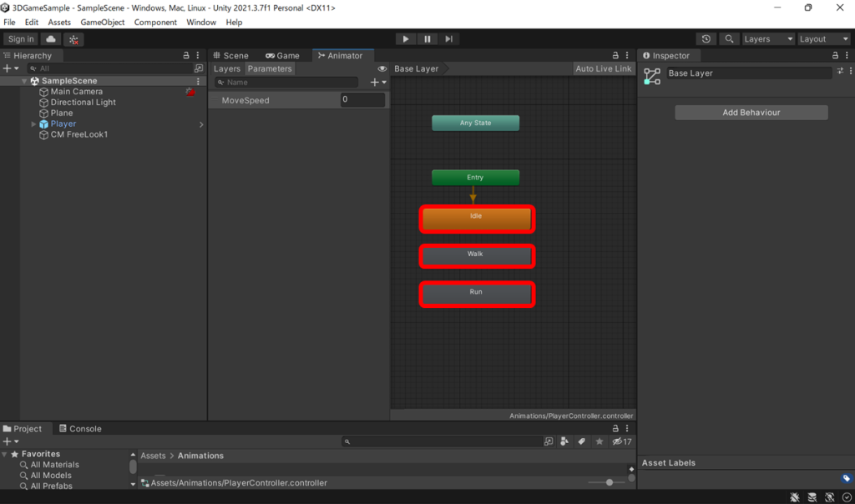Open the Layout dropdown in the toolbar
Image resolution: width=855 pixels, height=504 pixels.
pyautogui.click(x=823, y=38)
